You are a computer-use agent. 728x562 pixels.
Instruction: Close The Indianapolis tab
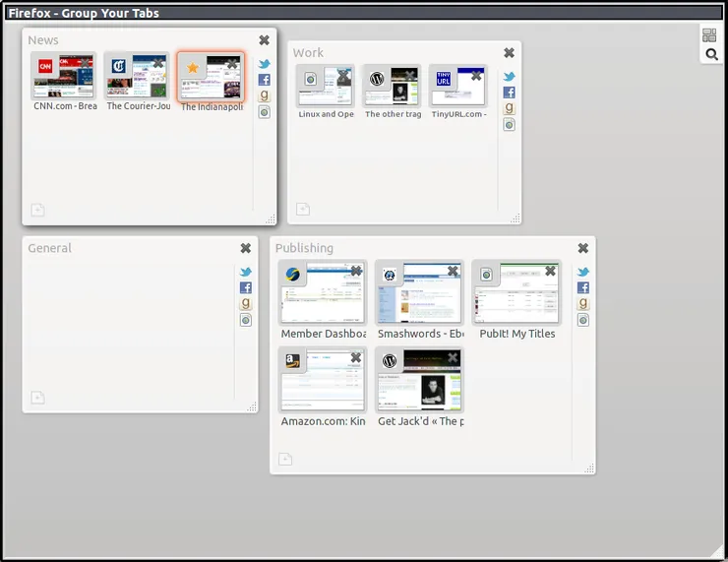point(232,64)
